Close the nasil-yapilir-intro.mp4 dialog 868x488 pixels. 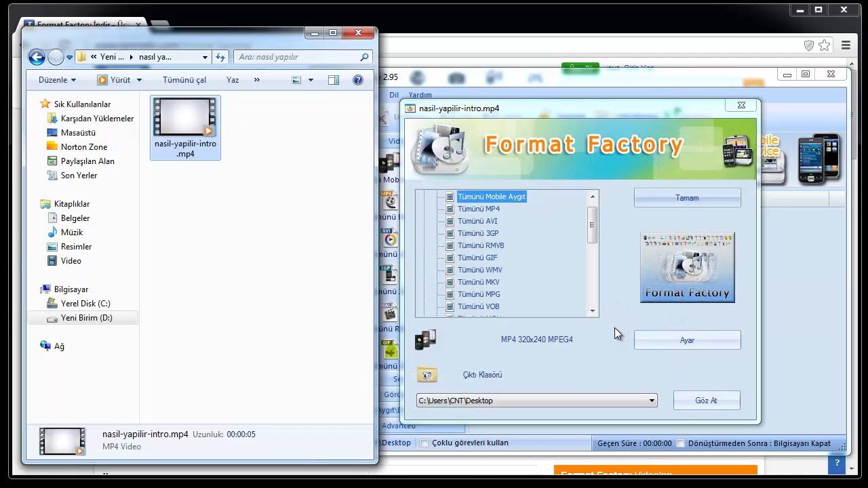pos(741,106)
